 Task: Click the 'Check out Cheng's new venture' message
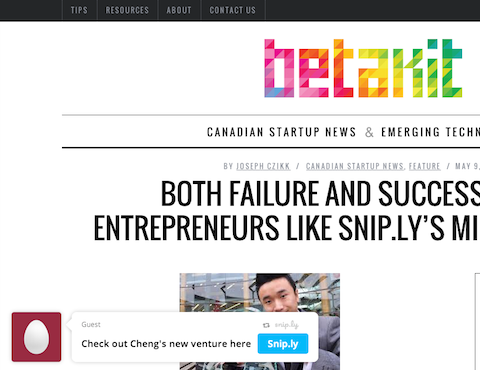166,344
